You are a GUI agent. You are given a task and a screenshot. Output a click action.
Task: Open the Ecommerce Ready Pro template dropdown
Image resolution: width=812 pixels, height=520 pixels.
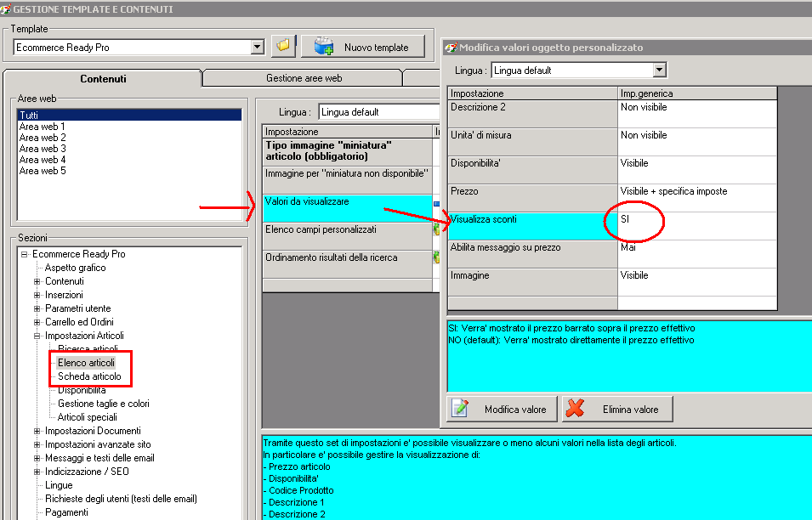pyautogui.click(x=258, y=47)
